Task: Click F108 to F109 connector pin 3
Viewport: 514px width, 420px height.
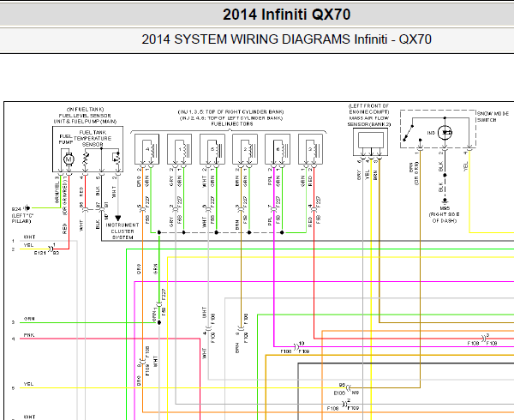Action: [484, 339]
